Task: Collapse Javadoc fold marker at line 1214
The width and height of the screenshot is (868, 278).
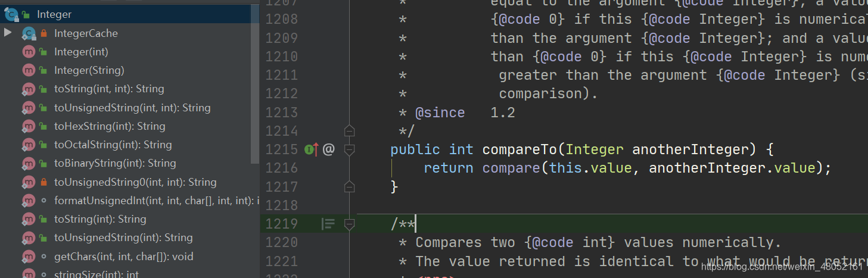Action: click(350, 130)
